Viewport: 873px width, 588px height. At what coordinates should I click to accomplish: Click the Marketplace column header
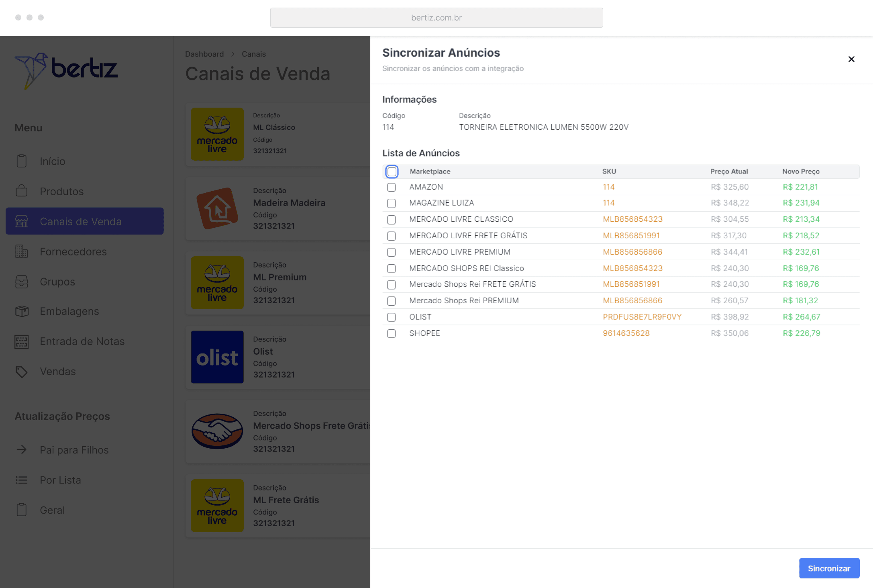point(430,171)
